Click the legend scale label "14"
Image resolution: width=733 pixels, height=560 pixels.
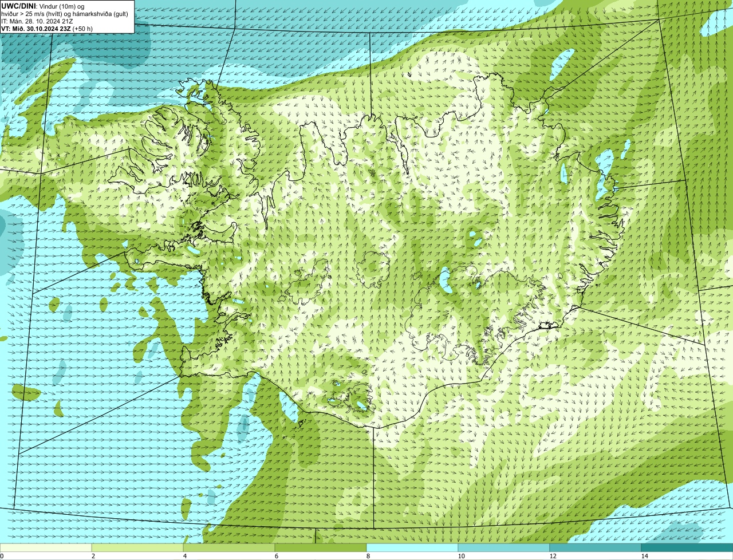[644, 556]
